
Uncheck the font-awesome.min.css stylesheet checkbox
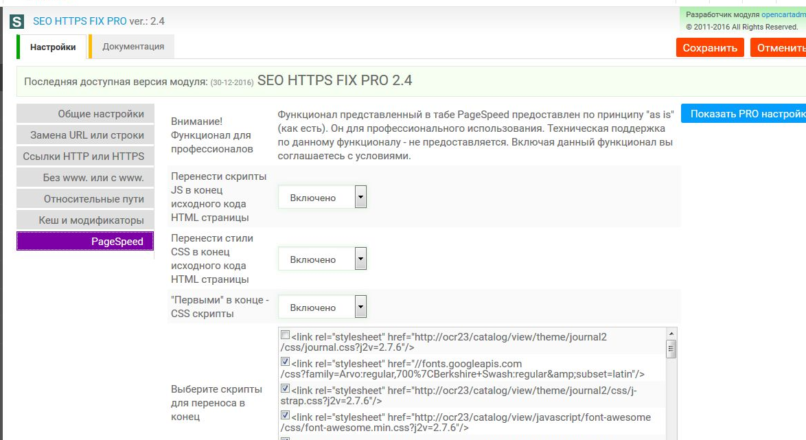click(285, 415)
